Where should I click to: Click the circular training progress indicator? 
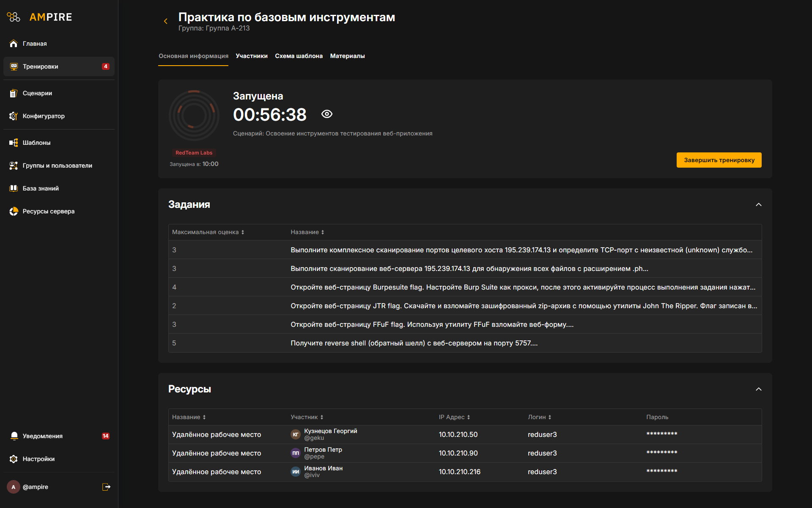click(x=194, y=115)
